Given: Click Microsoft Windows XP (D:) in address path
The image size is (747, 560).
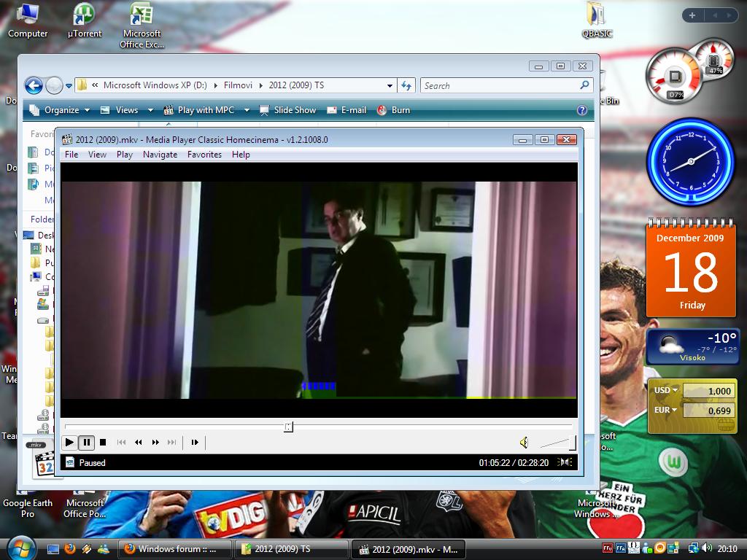Looking at the screenshot, I should pos(155,85).
